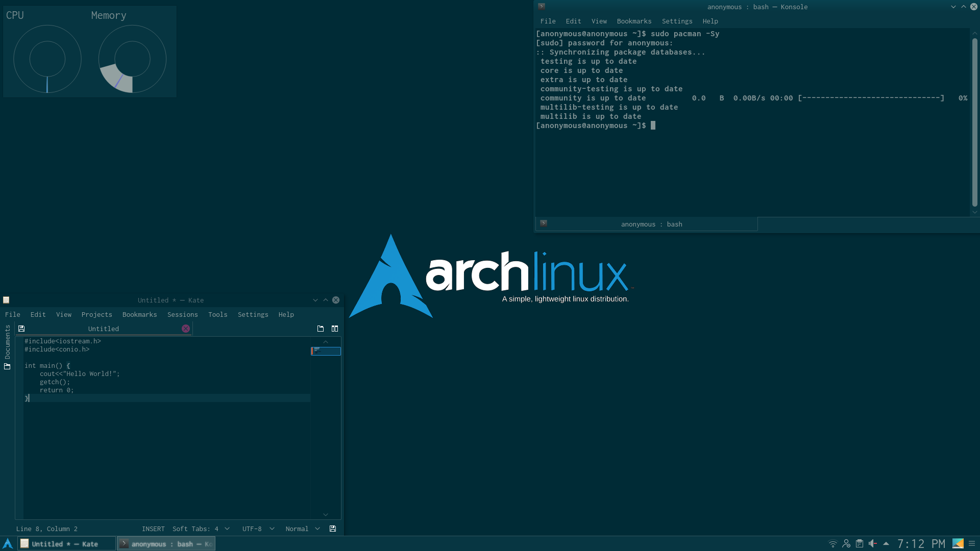Open the File menu in Kate editor
The image size is (980, 551).
click(x=12, y=314)
